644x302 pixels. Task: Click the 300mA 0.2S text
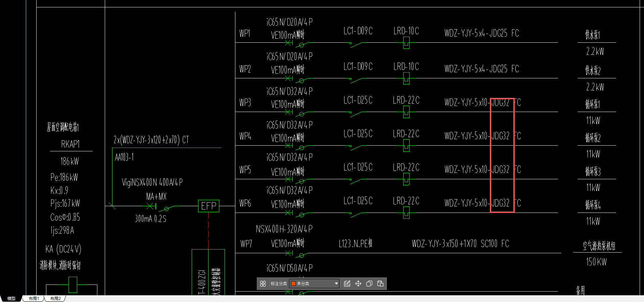click(150, 219)
